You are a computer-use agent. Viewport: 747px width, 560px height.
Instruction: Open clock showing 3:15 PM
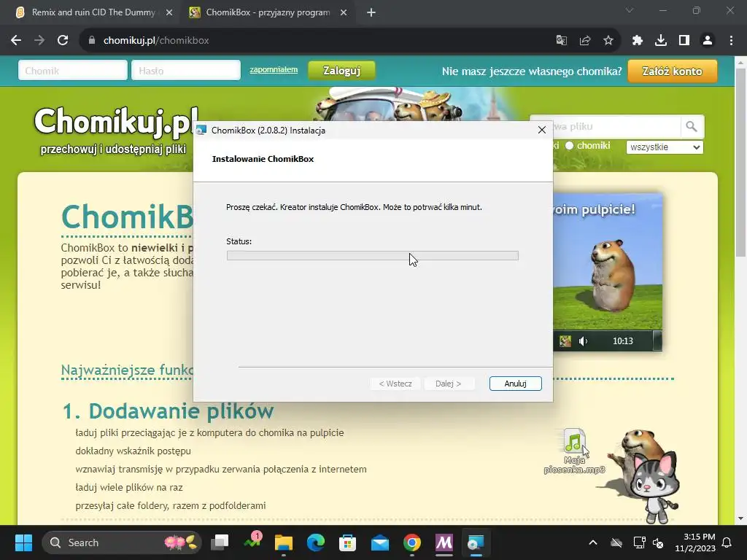(695, 542)
